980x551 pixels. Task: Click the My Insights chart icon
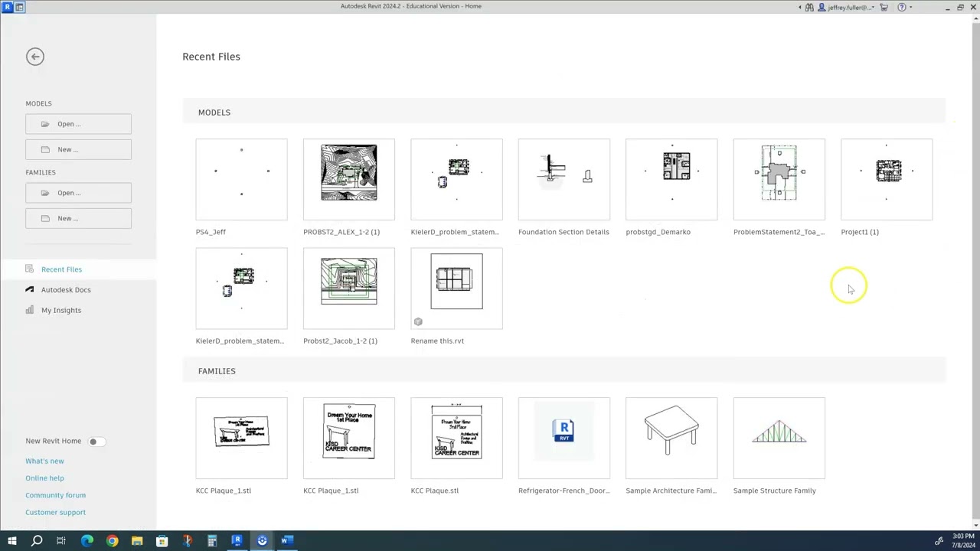(30, 310)
